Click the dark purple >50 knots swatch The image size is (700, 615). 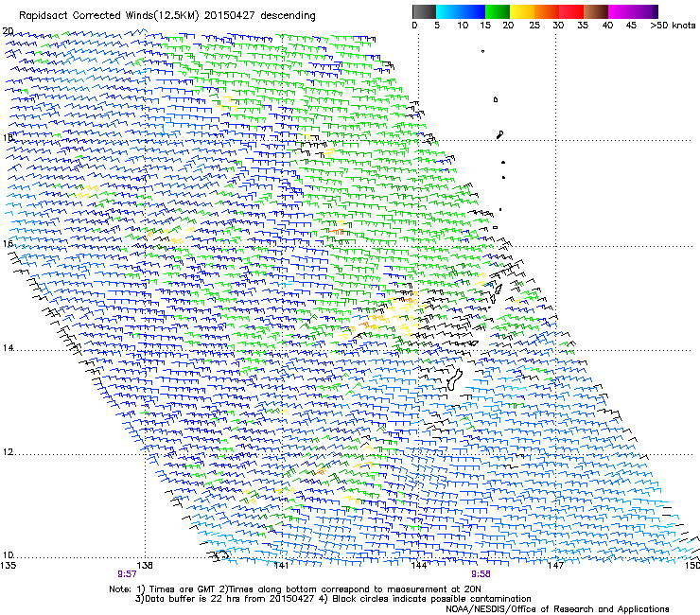[x=656, y=11]
